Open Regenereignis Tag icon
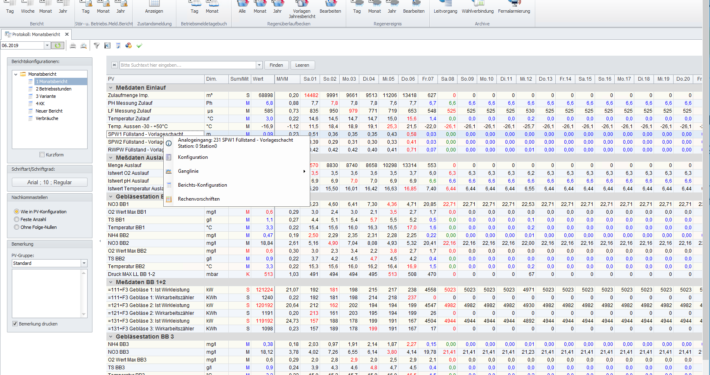This screenshot has width=710, height=375. point(357,7)
